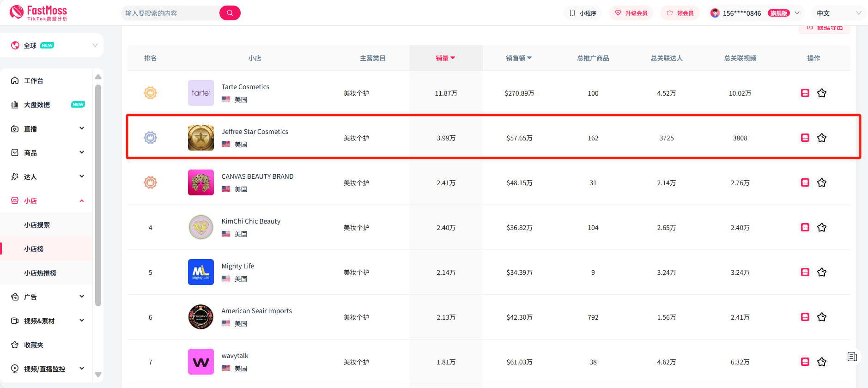Click the sidebar vertical scrollbar

pos(98,195)
